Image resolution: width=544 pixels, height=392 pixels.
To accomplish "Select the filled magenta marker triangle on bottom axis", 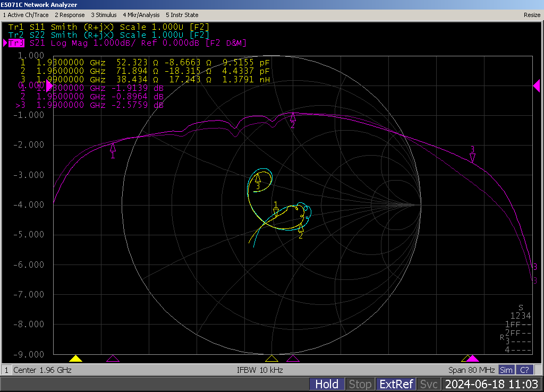I will 473,359.
